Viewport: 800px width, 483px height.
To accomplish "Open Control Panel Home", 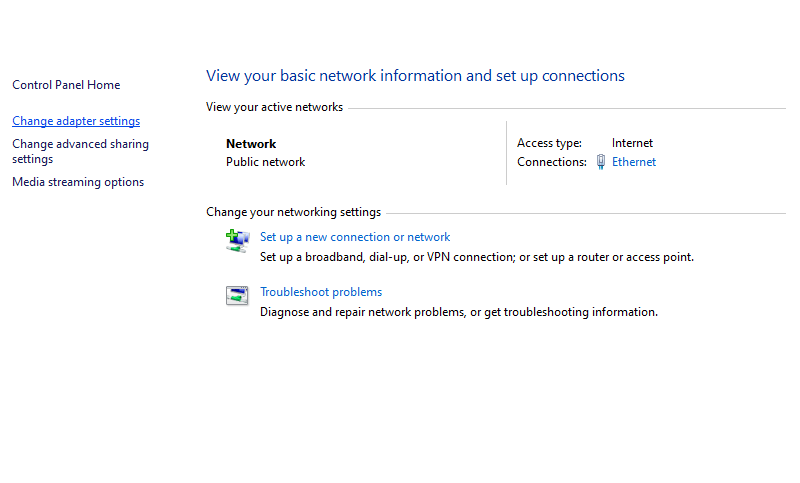I will click(66, 85).
